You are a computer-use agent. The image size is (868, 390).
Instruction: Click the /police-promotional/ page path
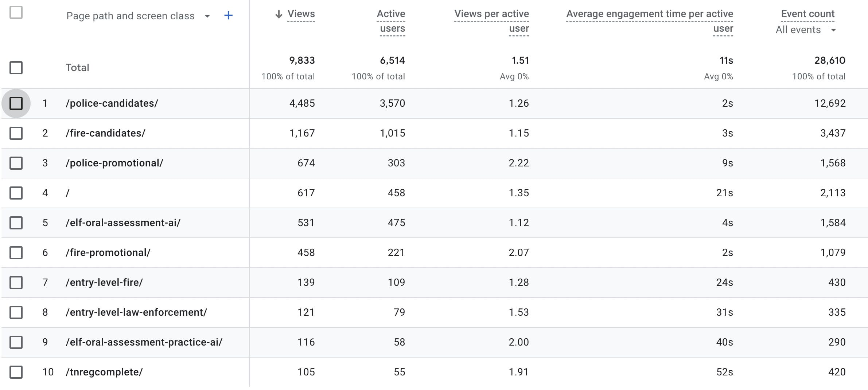point(114,163)
